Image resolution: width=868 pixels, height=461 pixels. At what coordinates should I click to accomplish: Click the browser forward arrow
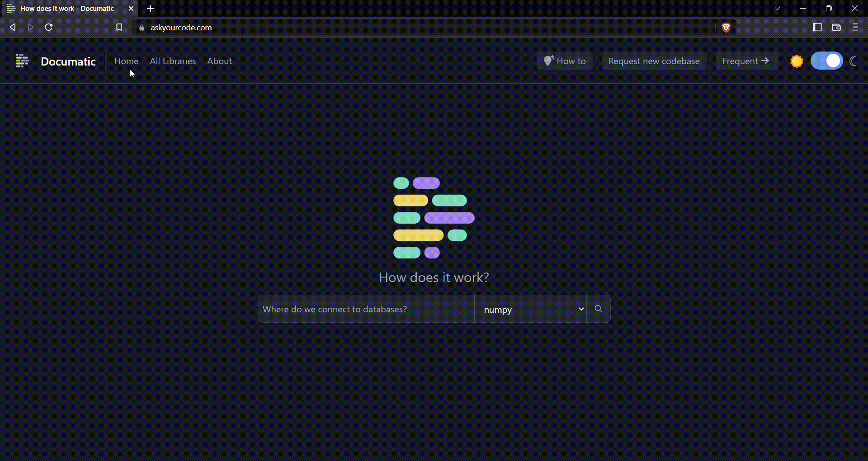(30, 27)
